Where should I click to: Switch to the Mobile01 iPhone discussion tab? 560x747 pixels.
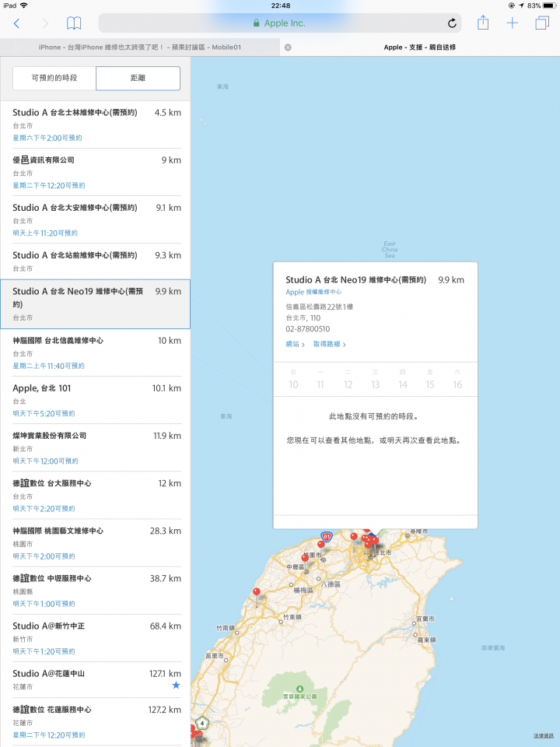pyautogui.click(x=140, y=47)
